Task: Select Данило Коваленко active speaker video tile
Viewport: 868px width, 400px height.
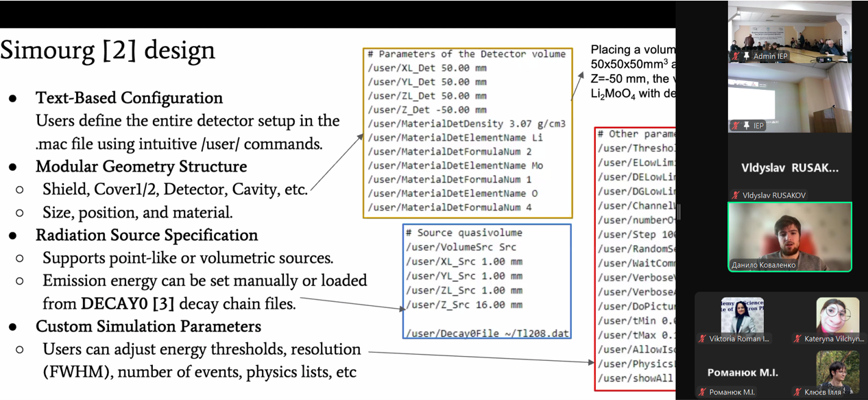Action: click(790, 237)
